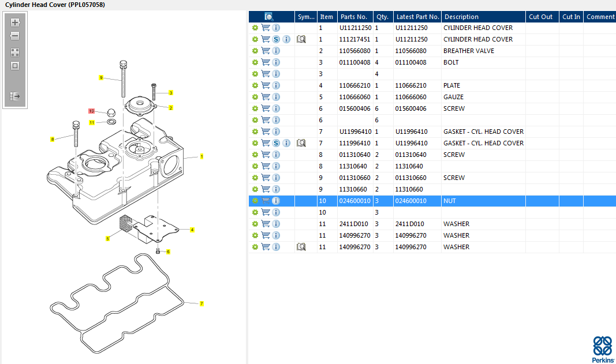616x364 pixels.
Task: Click the Perkins logo
Action: click(x=603, y=348)
